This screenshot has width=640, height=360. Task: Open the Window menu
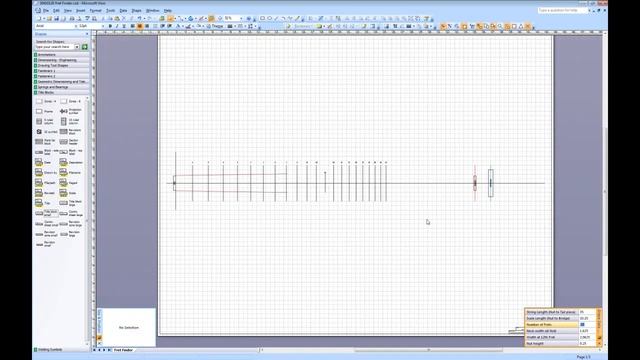pyautogui.click(x=153, y=10)
